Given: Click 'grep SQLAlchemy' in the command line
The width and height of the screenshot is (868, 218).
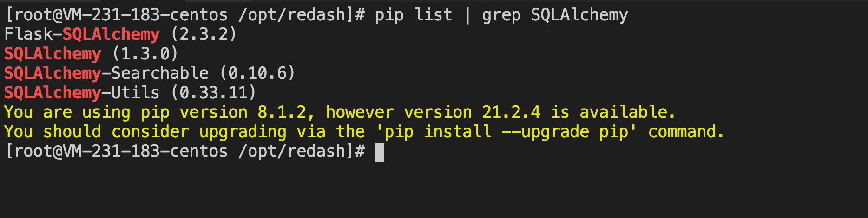Looking at the screenshot, I should tap(555, 15).
